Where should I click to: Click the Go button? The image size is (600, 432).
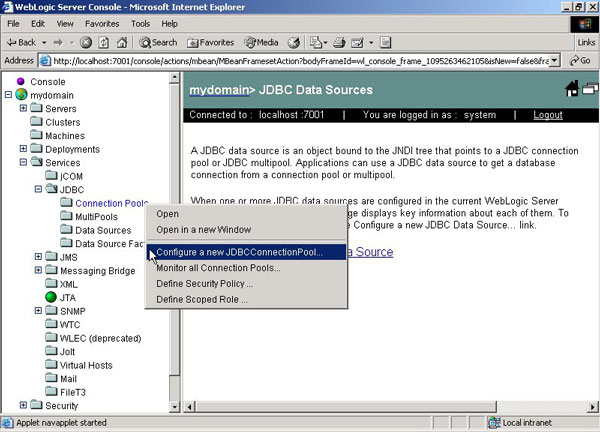[x=580, y=61]
